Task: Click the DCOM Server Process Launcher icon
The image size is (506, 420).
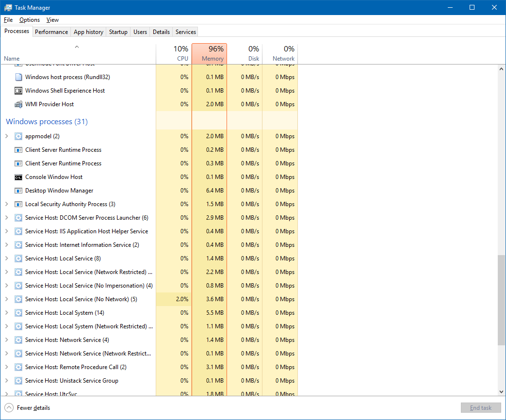Action: click(x=19, y=218)
